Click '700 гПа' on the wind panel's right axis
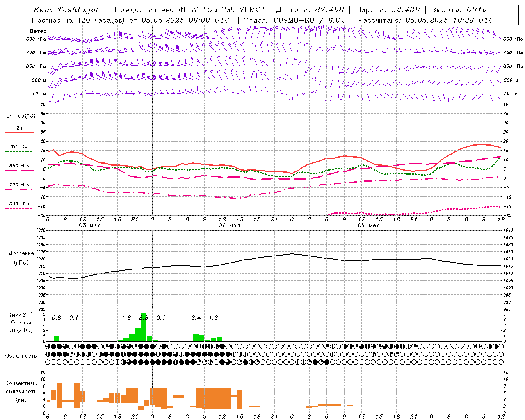This screenshot has height=420, width=525. 513,52
